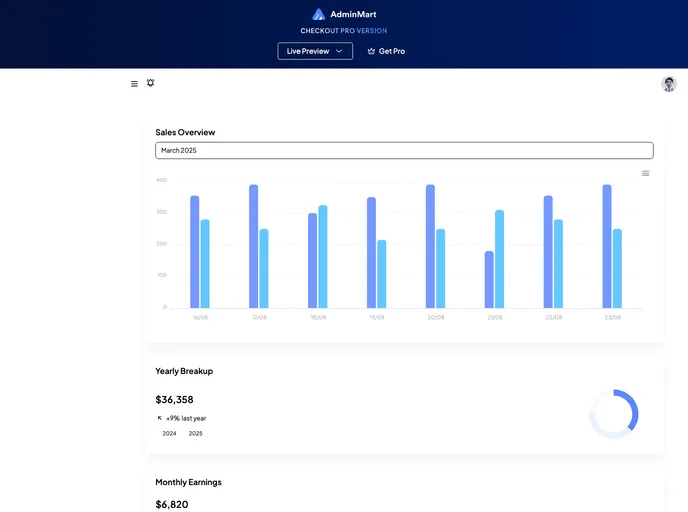Open the hamburger sidebar menu

tap(134, 84)
